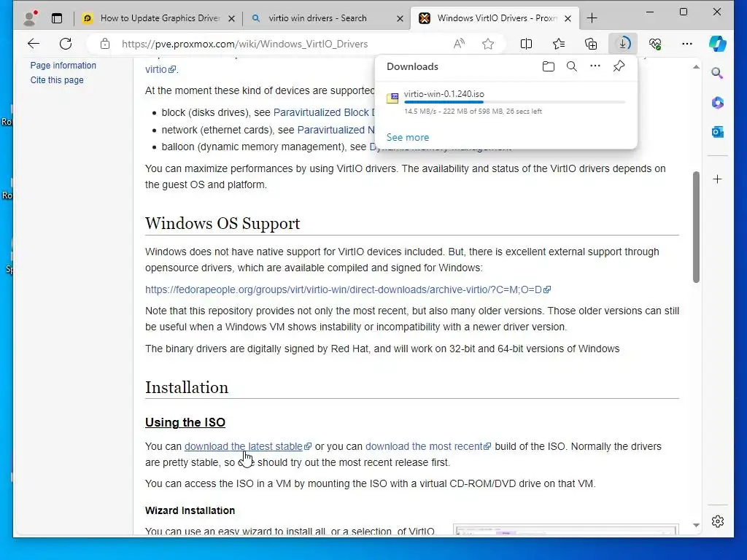
Task: Open the fedorapeople.org archive-virtio link
Action: [348, 289]
